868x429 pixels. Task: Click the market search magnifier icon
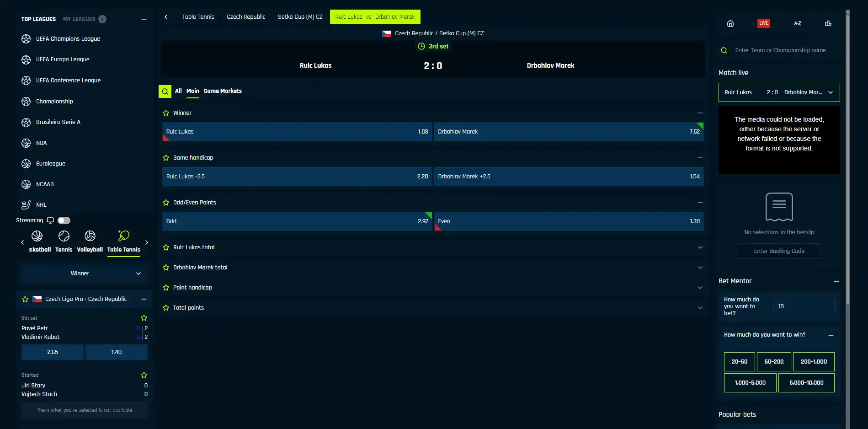(x=165, y=91)
